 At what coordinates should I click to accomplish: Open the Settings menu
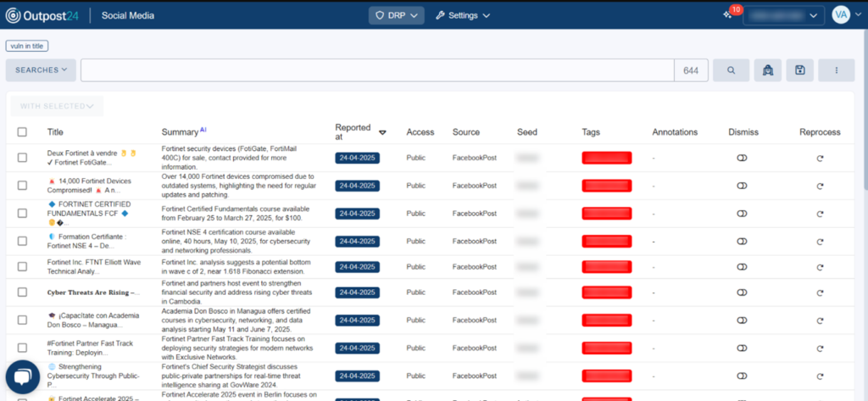coord(463,15)
